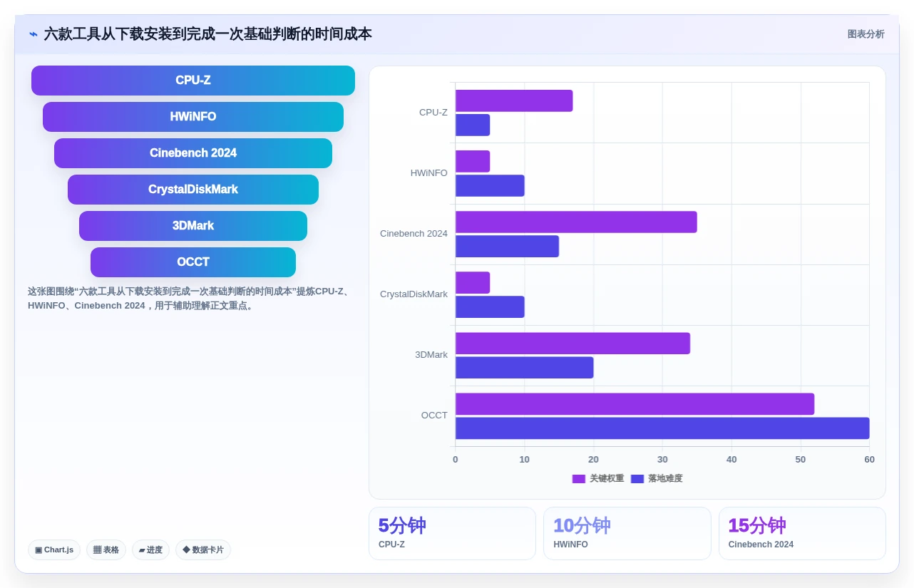Click the OCCT chart axis label
This screenshot has height=588, width=914.
[434, 415]
